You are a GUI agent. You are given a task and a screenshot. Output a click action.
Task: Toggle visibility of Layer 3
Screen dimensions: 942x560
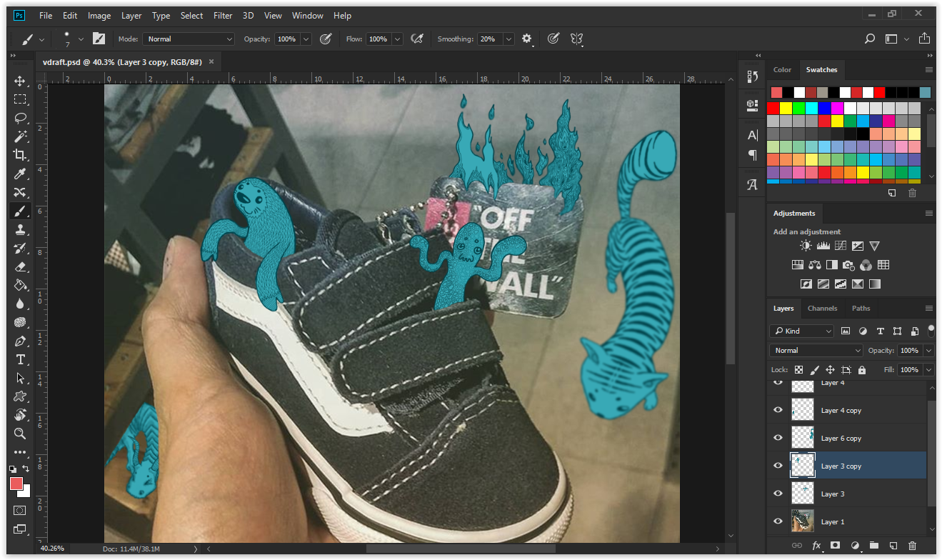click(778, 494)
